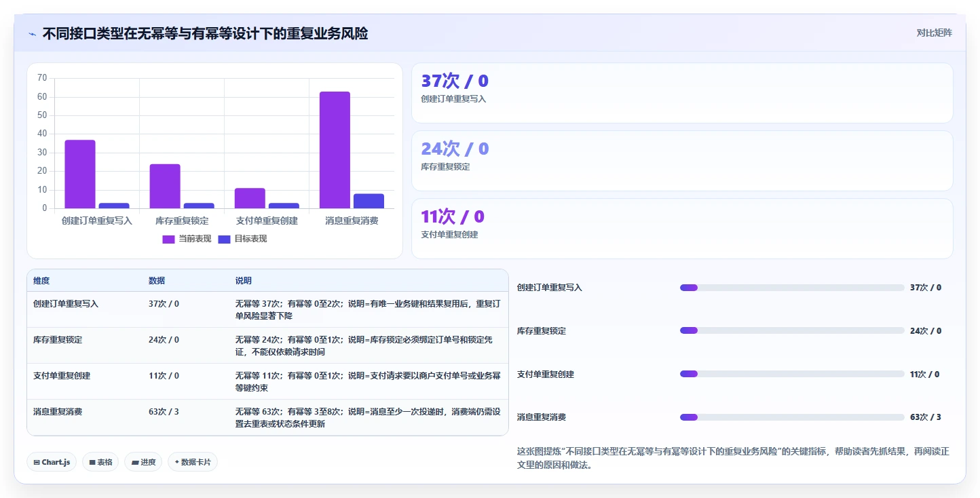Click the 数据卡片 tag chip
Viewport: 980px width, 498px height.
(x=193, y=462)
